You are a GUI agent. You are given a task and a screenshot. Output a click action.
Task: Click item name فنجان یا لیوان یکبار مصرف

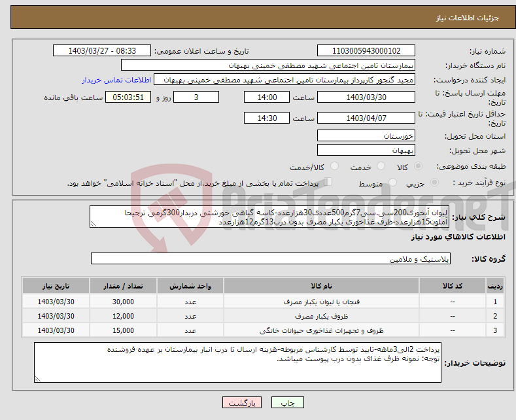pyautogui.click(x=321, y=302)
